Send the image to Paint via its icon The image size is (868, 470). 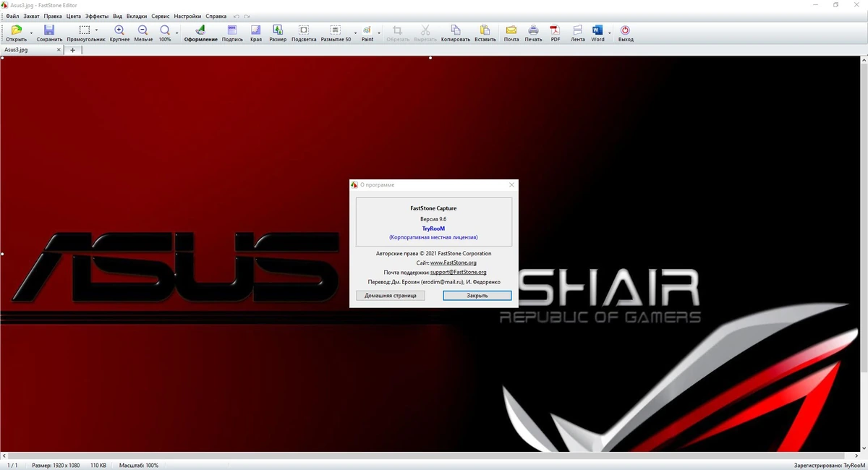[367, 30]
